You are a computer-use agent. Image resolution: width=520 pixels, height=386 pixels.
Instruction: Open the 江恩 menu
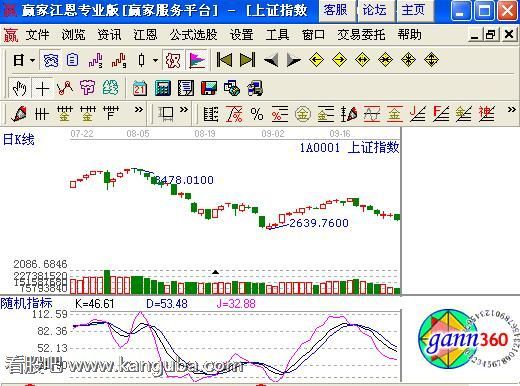point(145,35)
